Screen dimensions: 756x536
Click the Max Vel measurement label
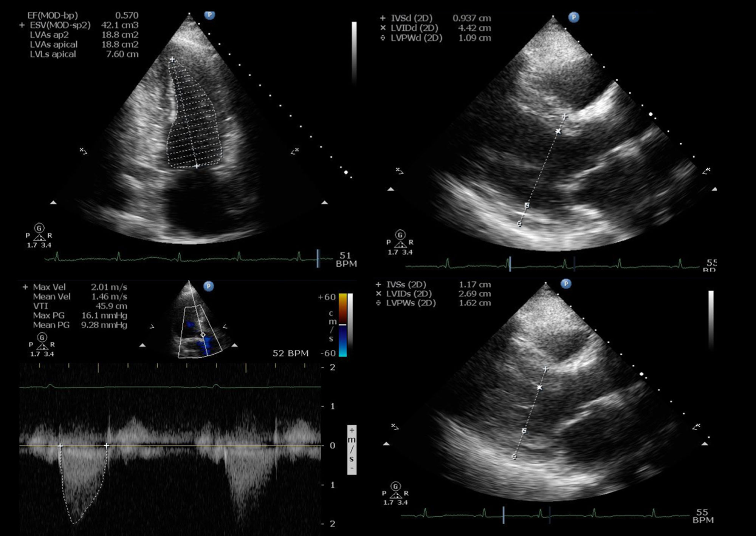click(49, 287)
